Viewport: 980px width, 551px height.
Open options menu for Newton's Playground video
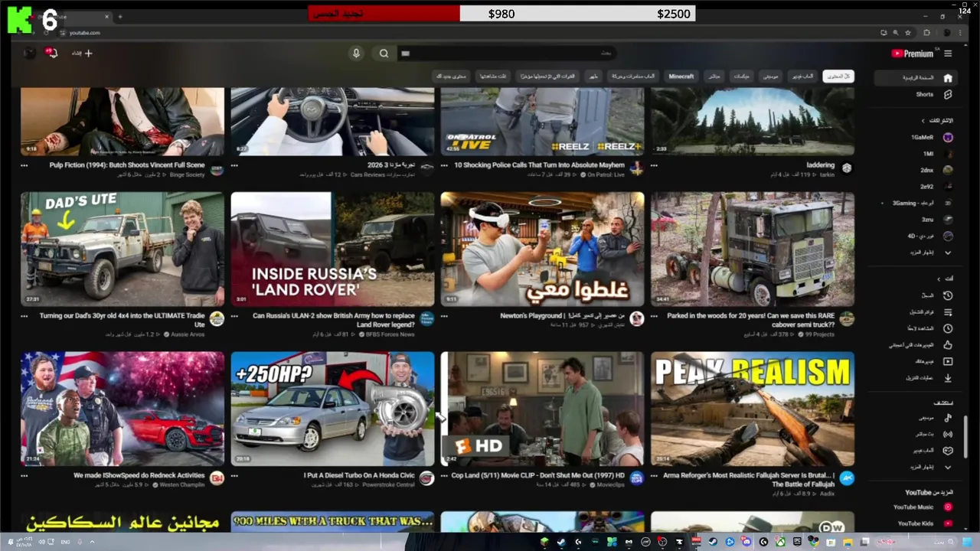coord(445,315)
